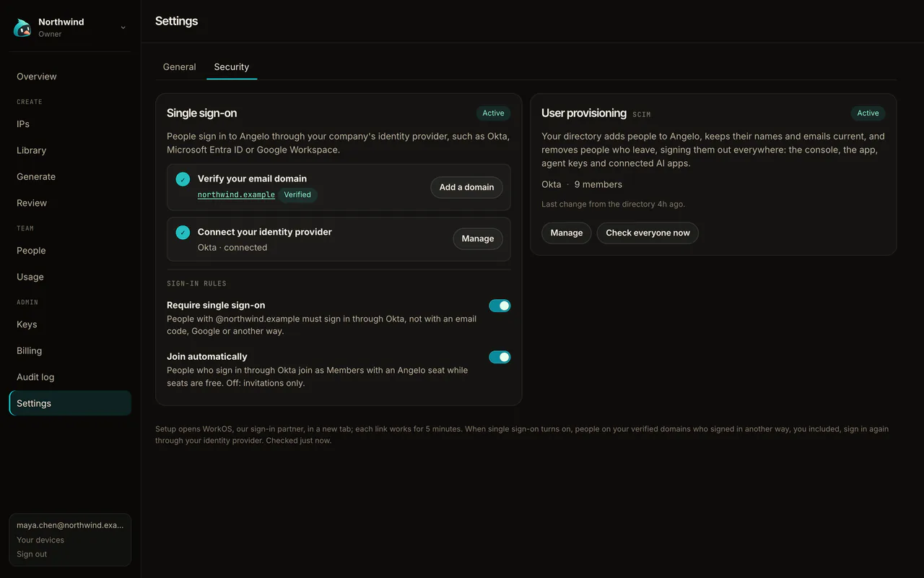
Task: Click '9 members' text
Action: point(598,184)
